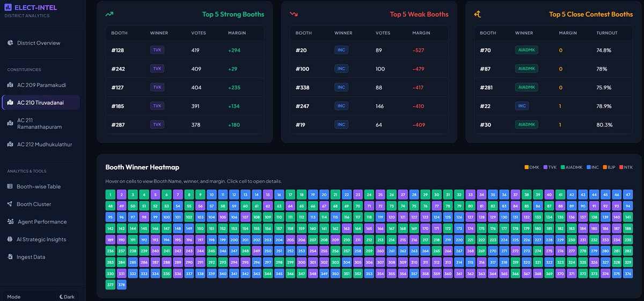Open heatmap cell for booth 47
The width and height of the screenshot is (644, 301).
pos(628,195)
